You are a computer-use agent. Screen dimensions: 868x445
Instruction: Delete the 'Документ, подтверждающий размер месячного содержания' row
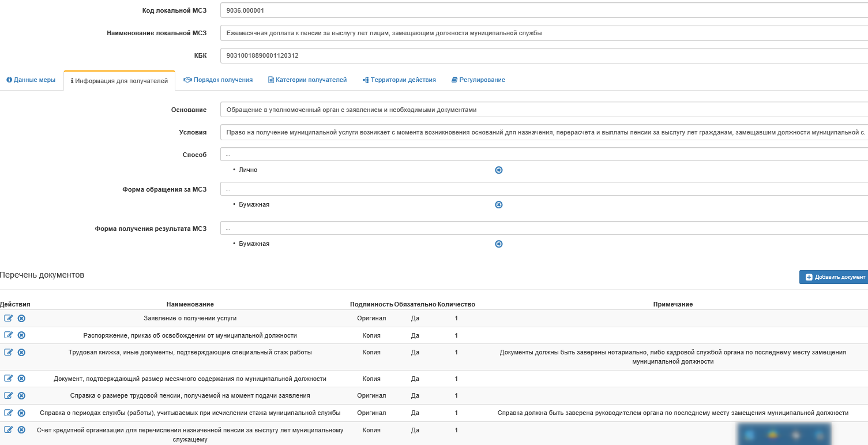tap(21, 378)
